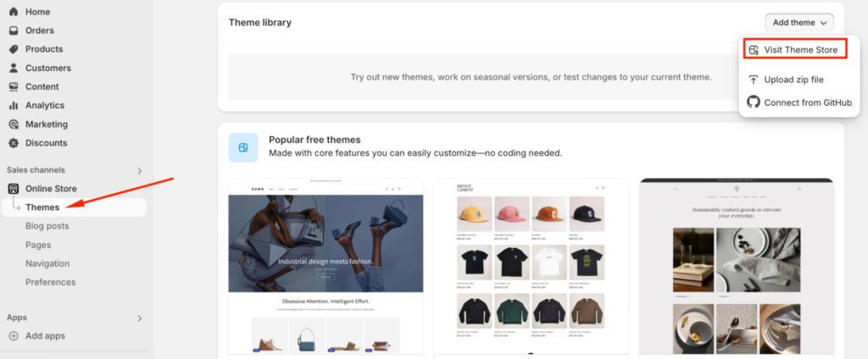Click the GitHub logo icon
Image resolution: width=868 pixels, height=359 pixels.
tap(754, 102)
